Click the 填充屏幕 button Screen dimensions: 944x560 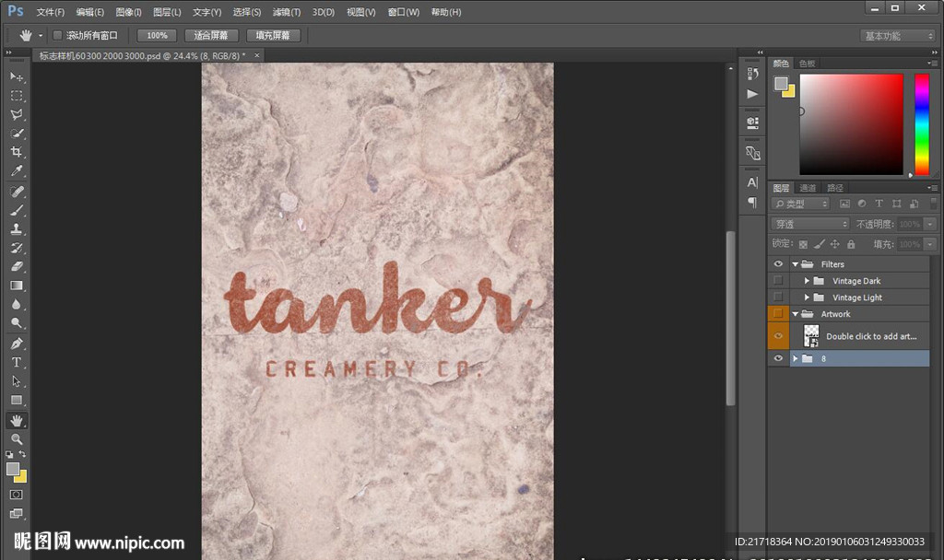coord(273,35)
